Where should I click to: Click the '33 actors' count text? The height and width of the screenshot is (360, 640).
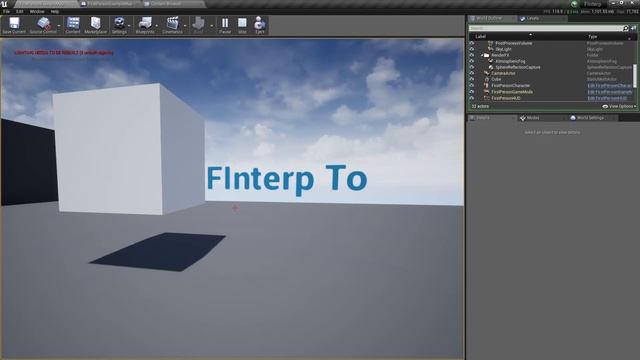pyautogui.click(x=480, y=107)
